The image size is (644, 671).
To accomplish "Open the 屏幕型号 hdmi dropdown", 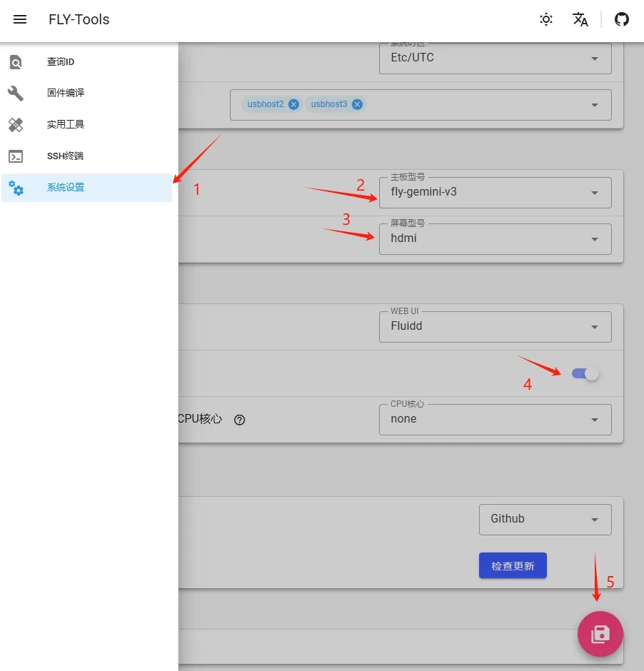I will click(x=495, y=239).
